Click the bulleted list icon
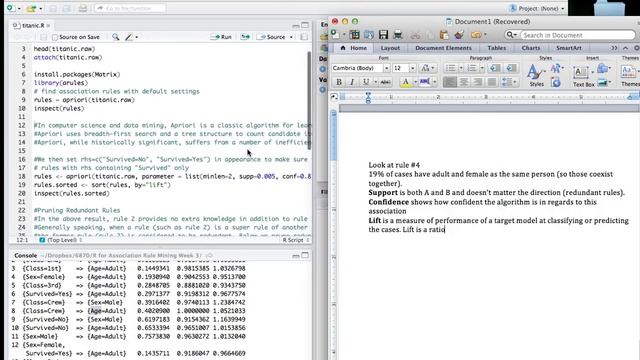The width and height of the screenshot is (640, 360). [x=450, y=68]
